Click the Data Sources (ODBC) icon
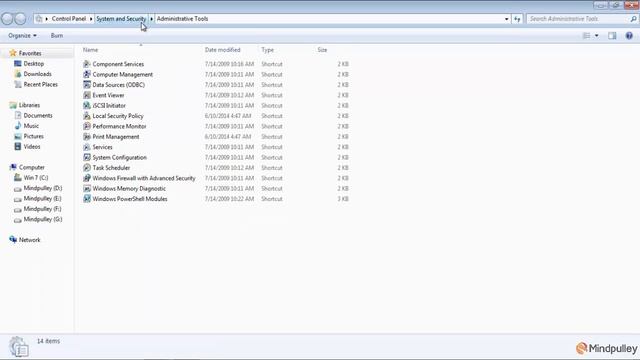 pos(87,84)
